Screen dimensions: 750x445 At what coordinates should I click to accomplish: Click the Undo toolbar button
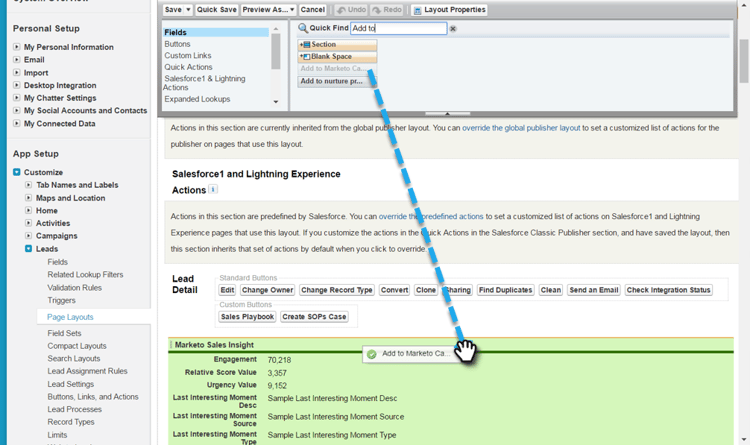pyautogui.click(x=351, y=10)
